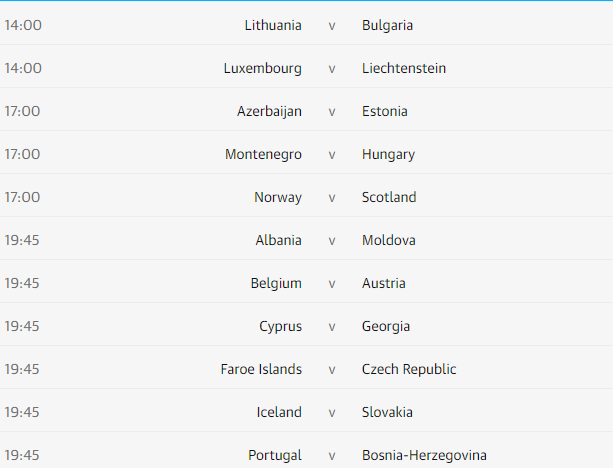
Task: Select the Iceland v Slovakia match row
Action: [x=332, y=412]
